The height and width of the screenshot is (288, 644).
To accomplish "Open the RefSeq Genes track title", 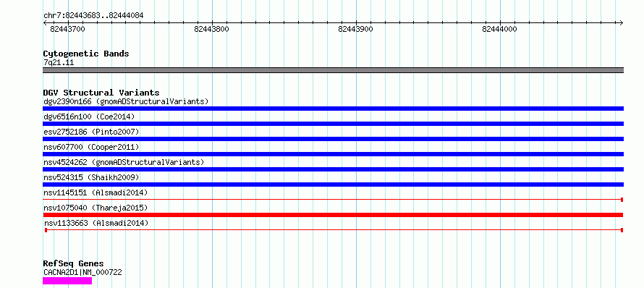I will coord(73,264).
